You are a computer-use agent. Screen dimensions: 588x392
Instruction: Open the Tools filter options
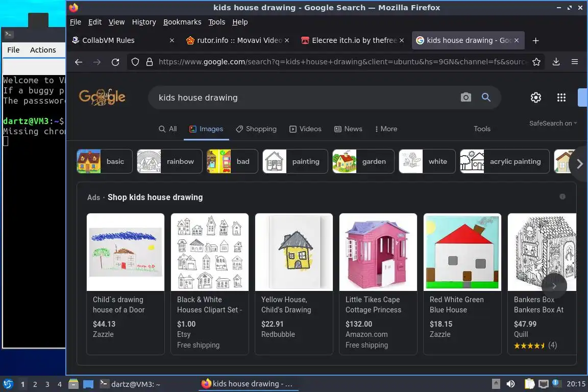click(482, 129)
